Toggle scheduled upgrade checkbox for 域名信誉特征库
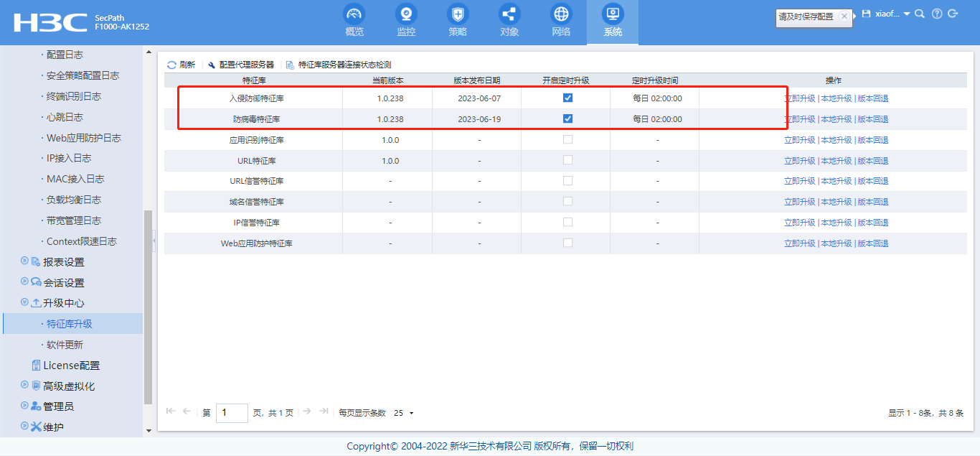The image size is (980, 456). 567,202
